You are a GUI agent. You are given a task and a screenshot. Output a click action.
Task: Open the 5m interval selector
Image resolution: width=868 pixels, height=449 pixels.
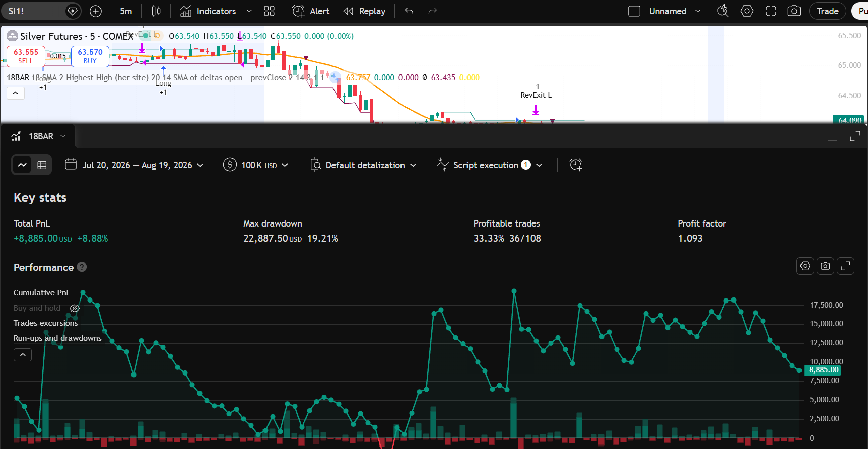(126, 11)
